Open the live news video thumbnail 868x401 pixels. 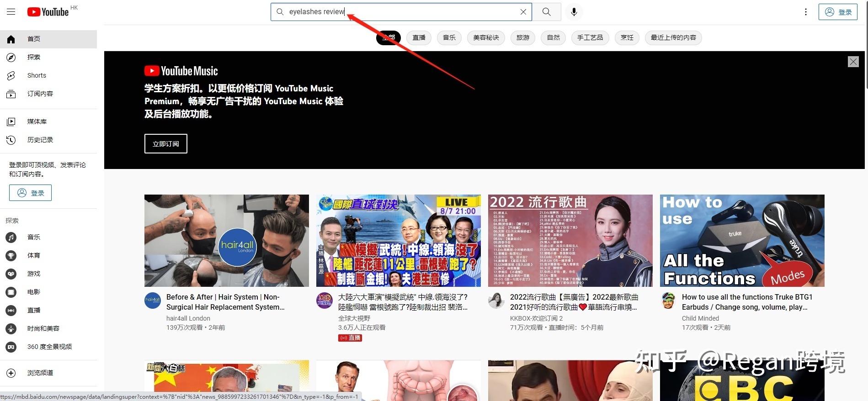pos(399,241)
